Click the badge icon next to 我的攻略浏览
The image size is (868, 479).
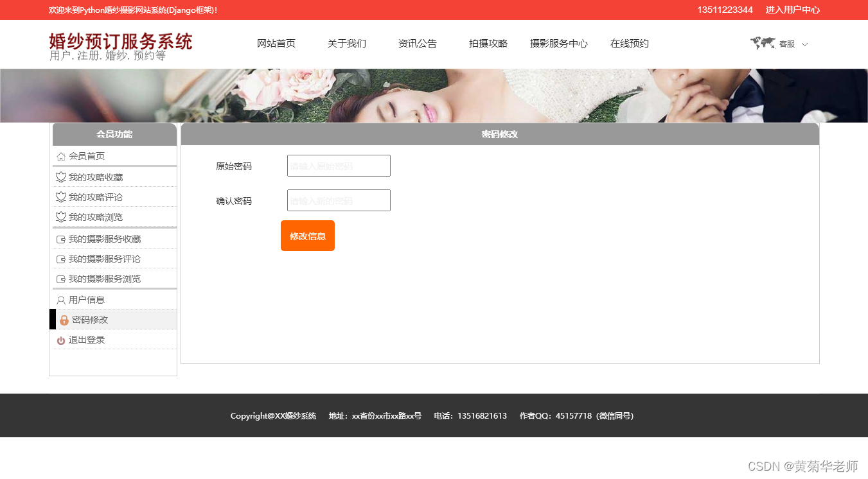click(x=61, y=217)
